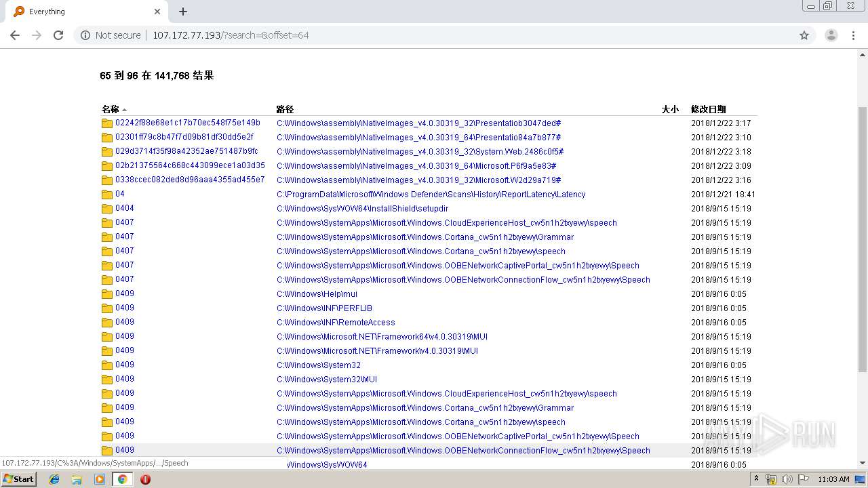The image size is (868, 488).
Task: Open path C:\Windows\INF\RemoteAccess
Action: pos(336,323)
